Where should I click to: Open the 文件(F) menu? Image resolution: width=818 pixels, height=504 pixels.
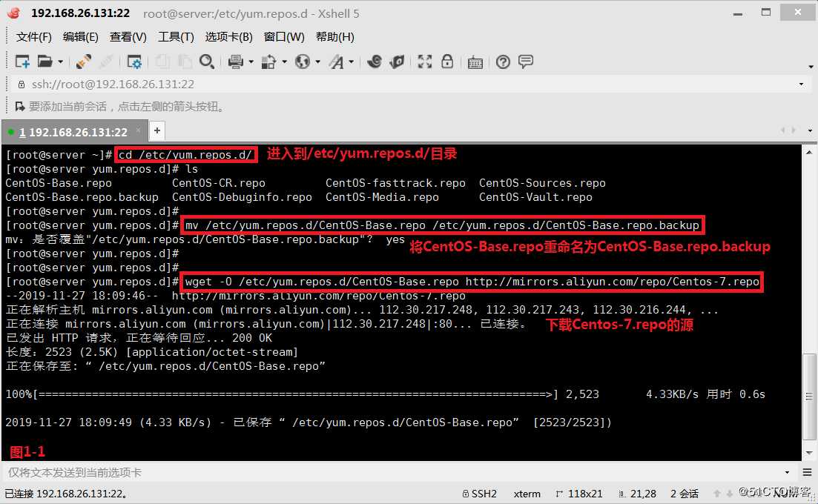(34, 37)
